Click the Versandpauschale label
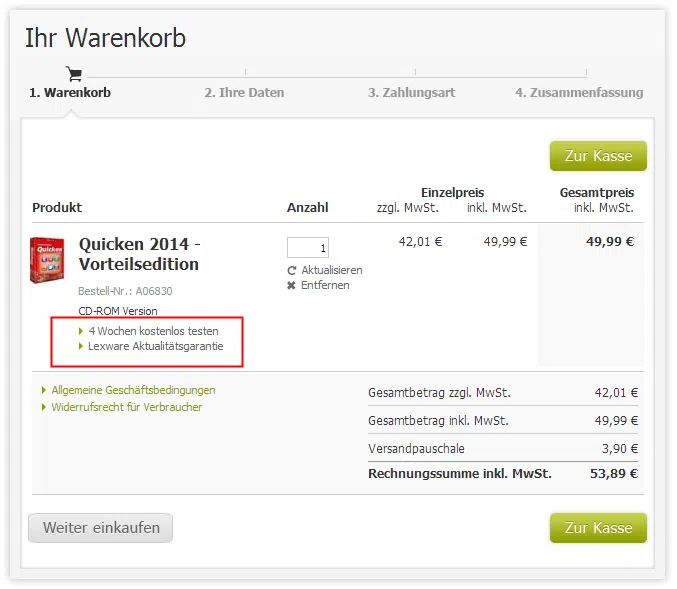Screen dimensions: 677x589 pyautogui.click(x=416, y=449)
